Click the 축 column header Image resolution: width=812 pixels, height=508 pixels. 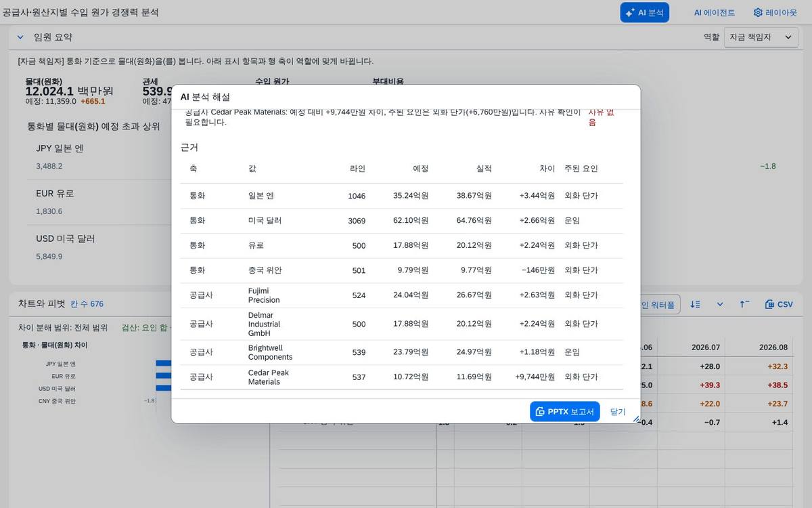click(194, 169)
